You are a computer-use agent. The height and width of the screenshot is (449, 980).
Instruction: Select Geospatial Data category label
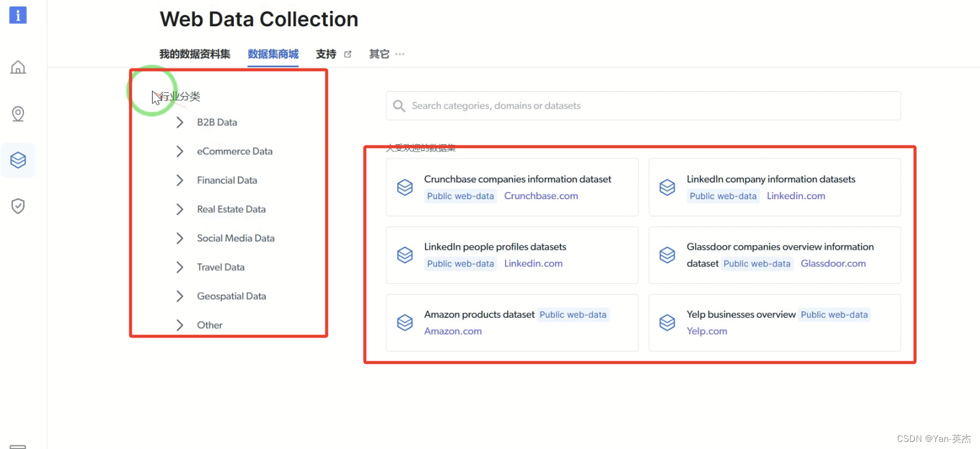pyautogui.click(x=231, y=296)
